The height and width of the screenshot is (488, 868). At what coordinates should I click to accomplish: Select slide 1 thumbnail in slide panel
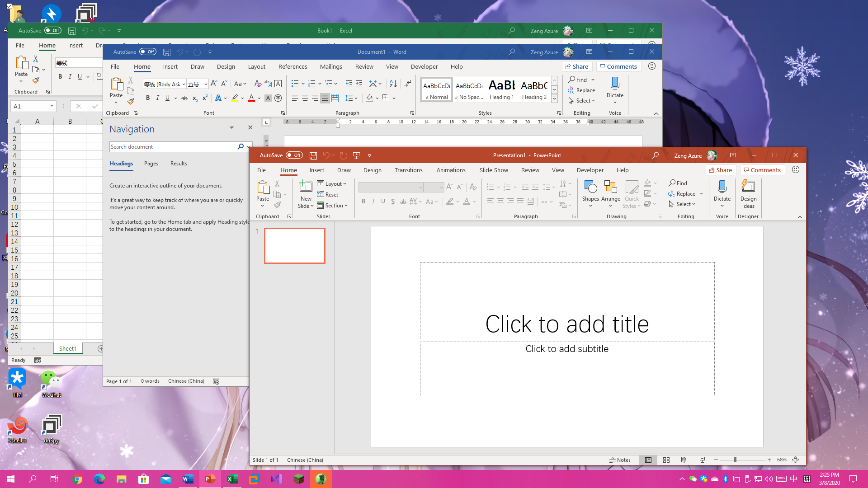click(294, 245)
